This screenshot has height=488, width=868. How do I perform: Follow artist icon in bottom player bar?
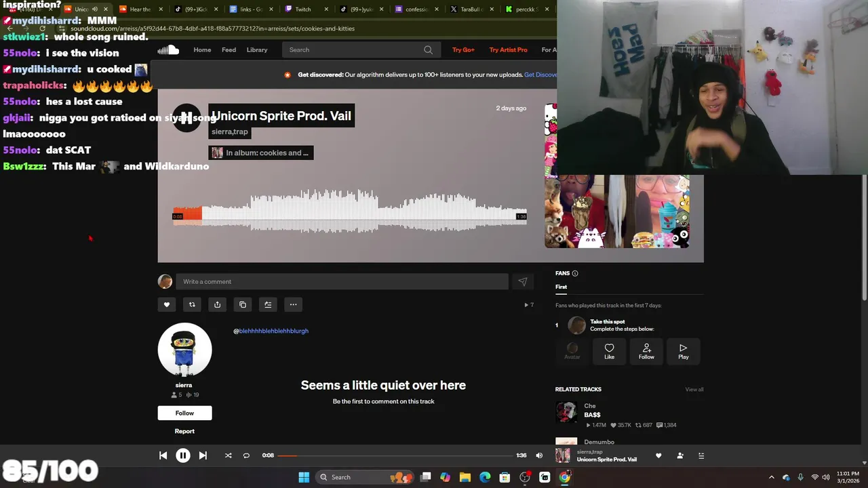point(680,455)
